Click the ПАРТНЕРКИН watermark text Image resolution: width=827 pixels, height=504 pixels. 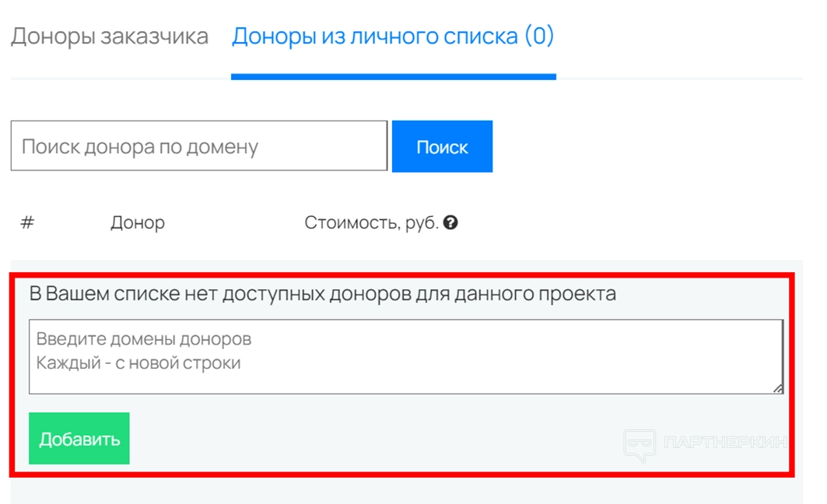point(724,443)
